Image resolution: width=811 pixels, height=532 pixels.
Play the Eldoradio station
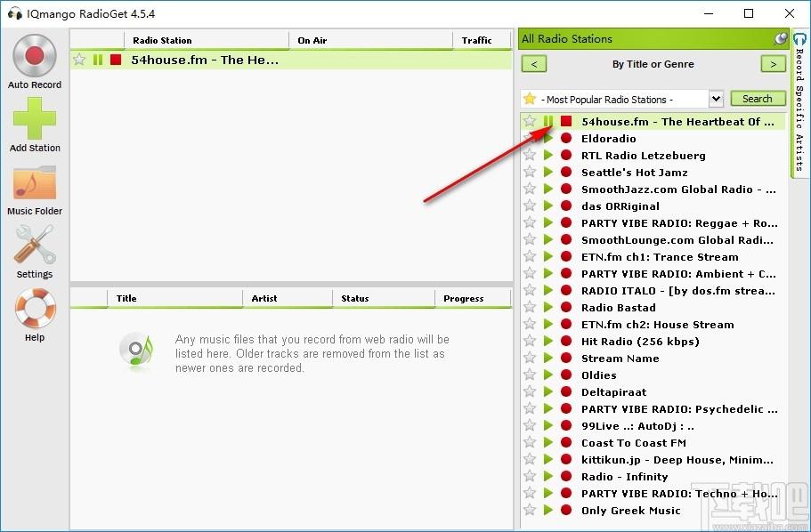[x=548, y=139]
